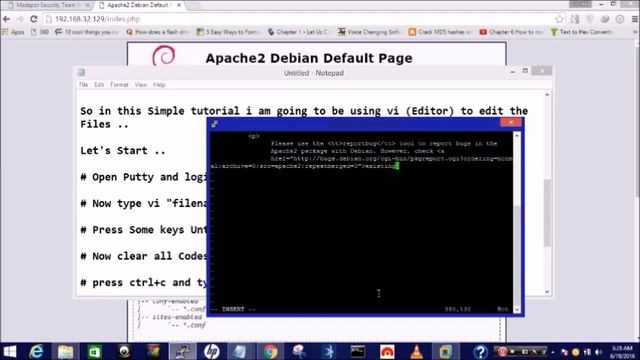Viewport: 640px width, 360px height.
Task: Open the HP icon on the taskbar
Action: coord(211,351)
